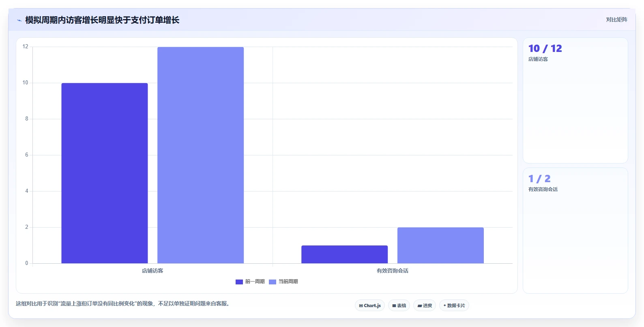Image resolution: width=644 pixels, height=327 pixels.
Task: Click the y-axis tick label 4
Action: pyautogui.click(x=27, y=191)
